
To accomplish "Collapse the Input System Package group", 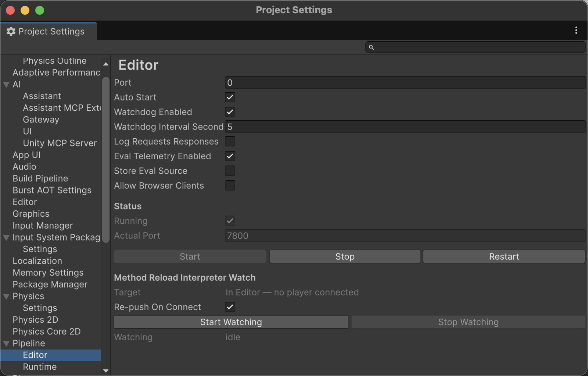I will tap(6, 238).
